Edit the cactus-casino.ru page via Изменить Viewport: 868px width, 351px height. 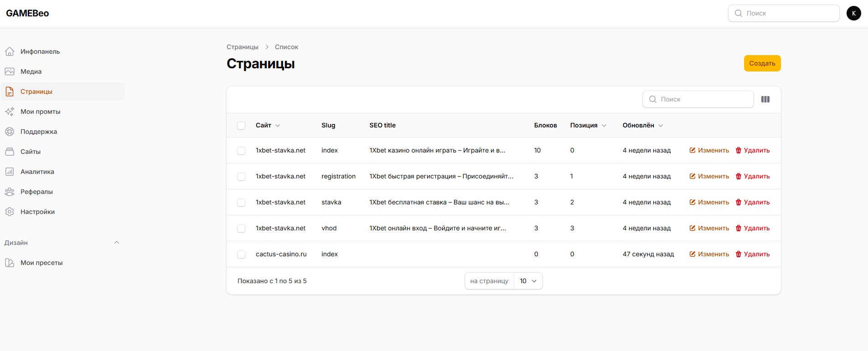pos(709,254)
